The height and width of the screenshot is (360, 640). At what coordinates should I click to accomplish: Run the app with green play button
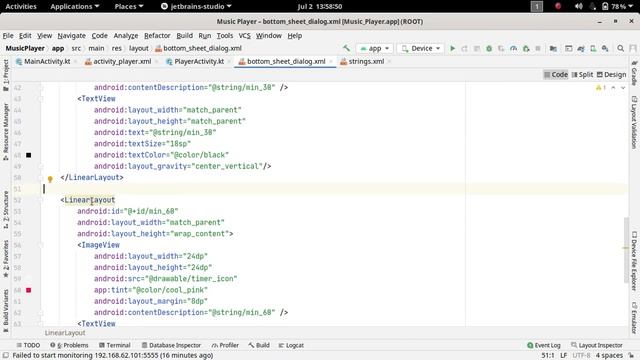452,48
